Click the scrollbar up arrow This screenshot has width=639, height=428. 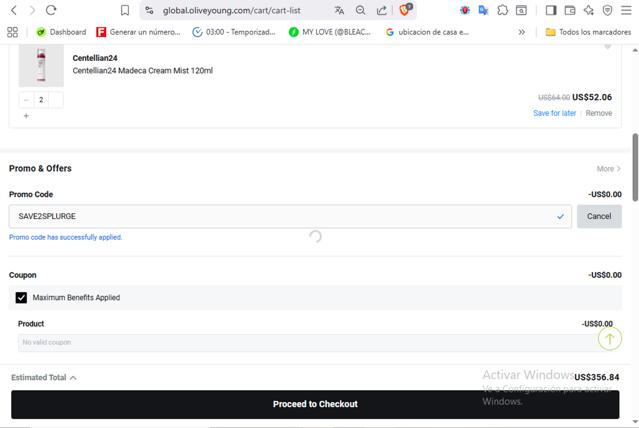pyautogui.click(x=635, y=50)
